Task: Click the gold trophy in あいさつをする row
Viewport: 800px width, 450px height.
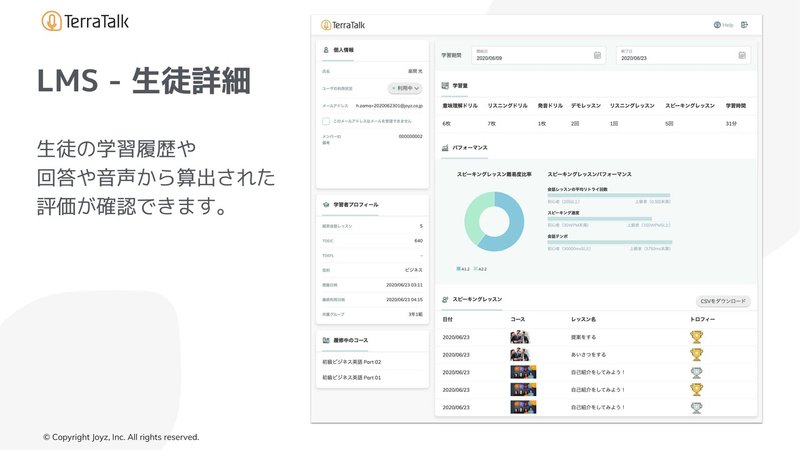Action: pos(696,354)
